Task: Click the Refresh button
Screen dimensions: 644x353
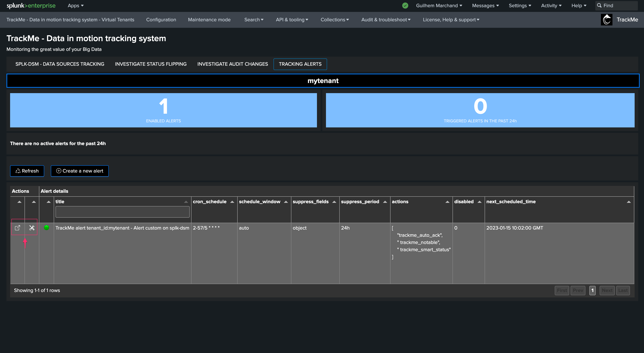Action: click(27, 171)
